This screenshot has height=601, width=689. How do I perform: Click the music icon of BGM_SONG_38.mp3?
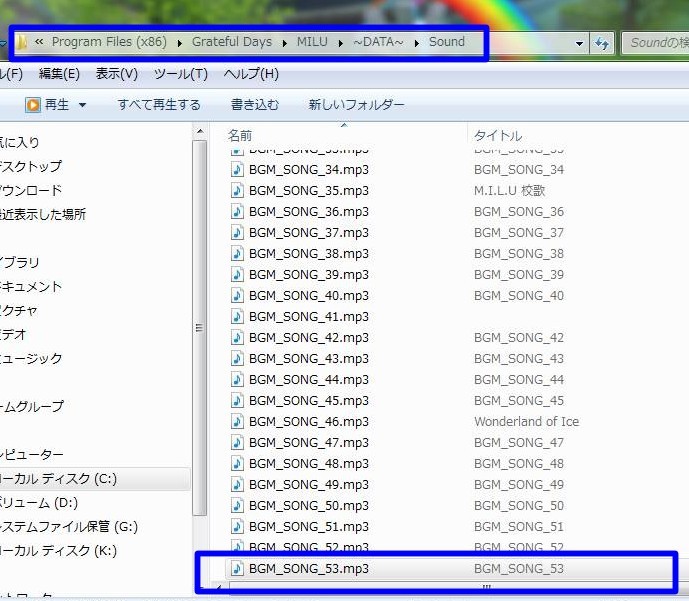[x=237, y=253]
